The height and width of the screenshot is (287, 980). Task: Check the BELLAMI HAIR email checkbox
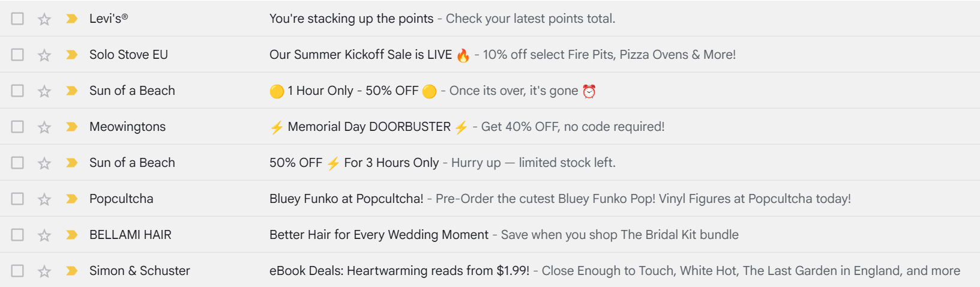pyautogui.click(x=17, y=235)
